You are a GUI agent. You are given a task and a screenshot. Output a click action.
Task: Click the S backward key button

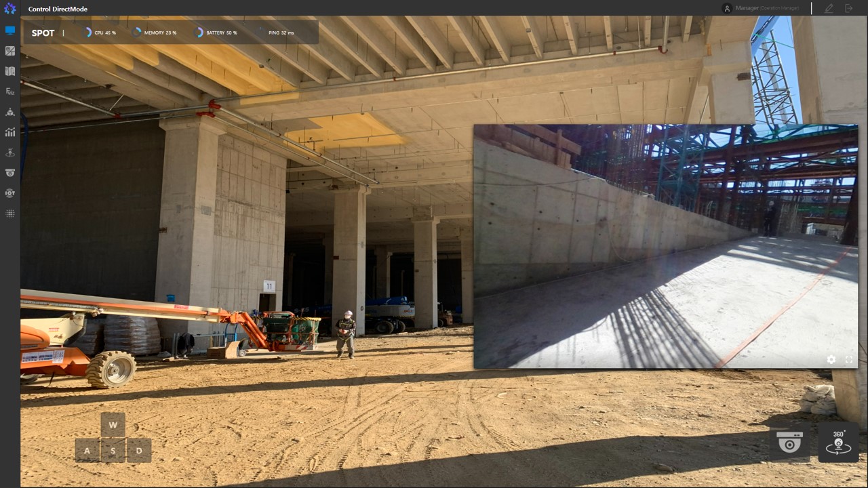click(113, 451)
